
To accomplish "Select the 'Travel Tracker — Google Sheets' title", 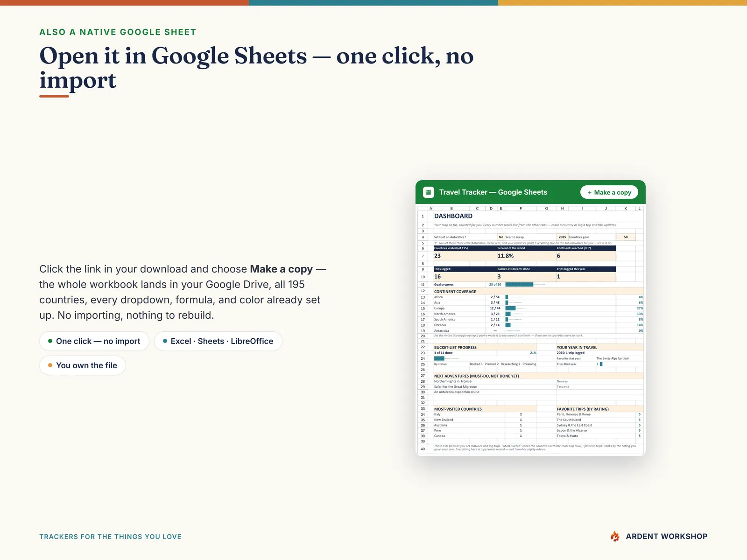I will 493,192.
